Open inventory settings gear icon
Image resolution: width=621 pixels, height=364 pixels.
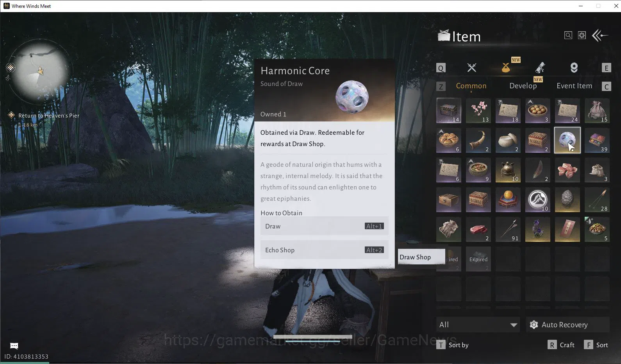point(582,36)
